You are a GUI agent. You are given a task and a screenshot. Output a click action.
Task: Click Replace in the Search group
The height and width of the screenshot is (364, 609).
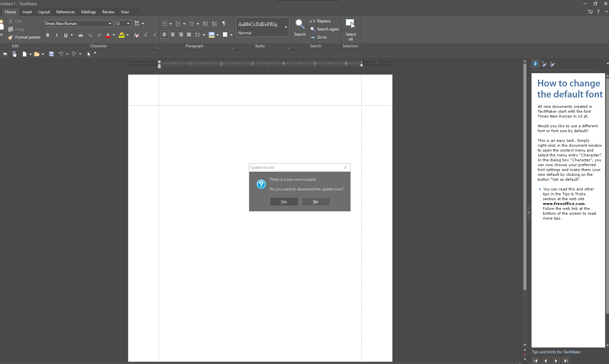320,21
